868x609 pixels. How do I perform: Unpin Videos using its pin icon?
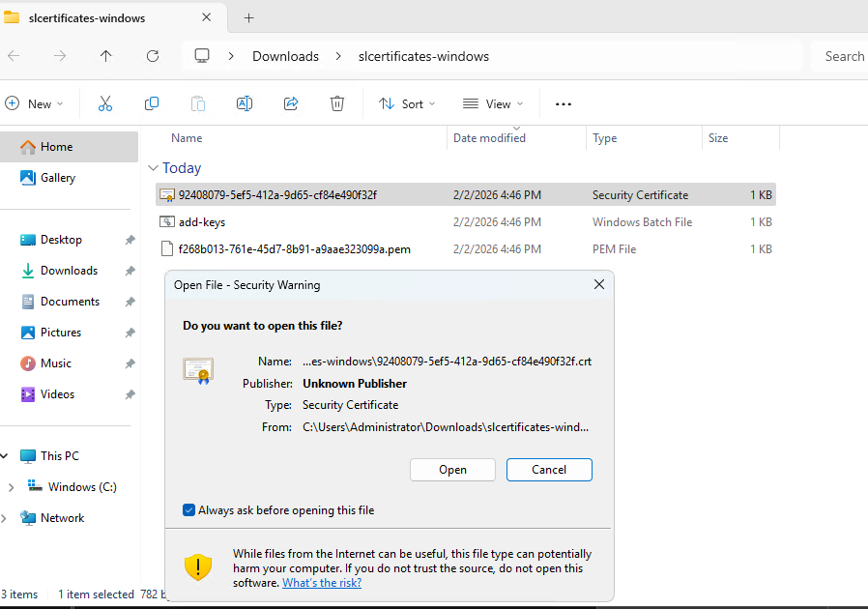click(x=130, y=394)
